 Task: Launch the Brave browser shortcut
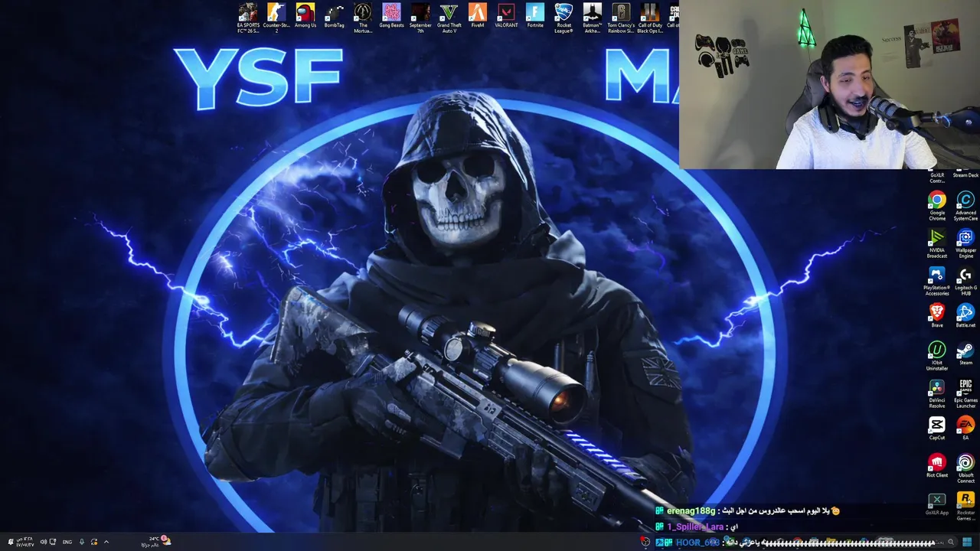pyautogui.click(x=937, y=316)
